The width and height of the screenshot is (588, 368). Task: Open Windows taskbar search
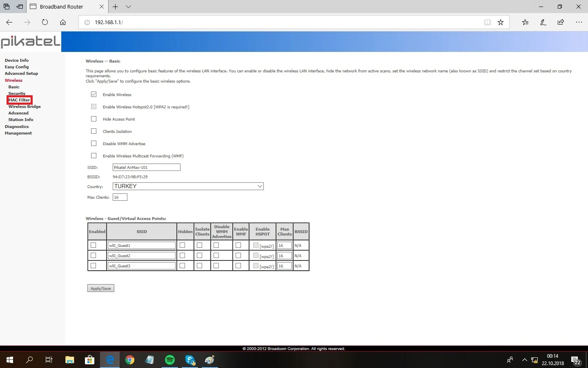pos(29,360)
